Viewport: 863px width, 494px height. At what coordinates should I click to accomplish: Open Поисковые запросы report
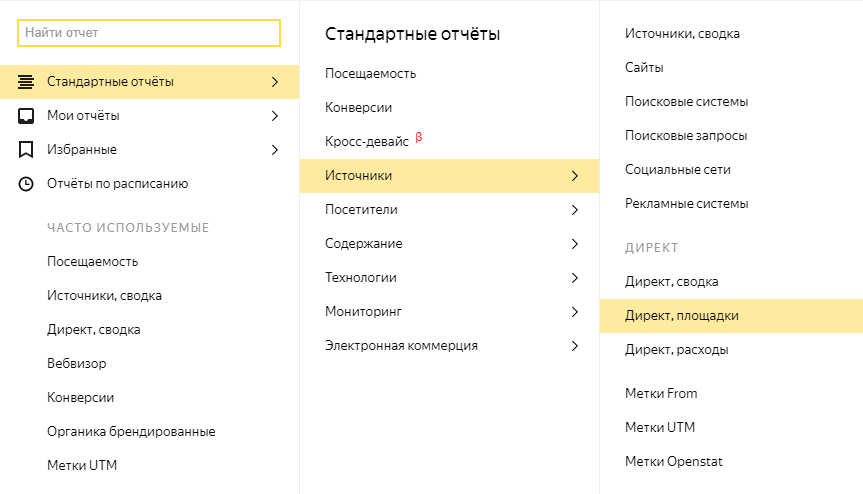coord(686,136)
